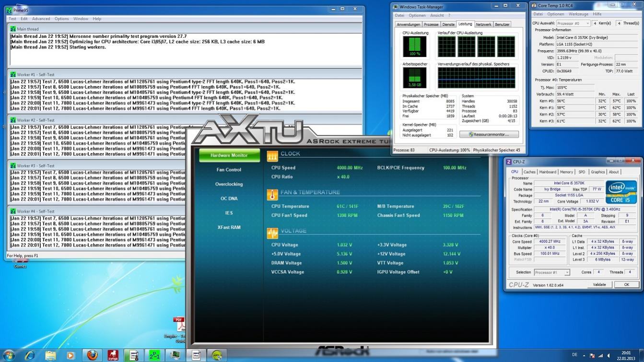The width and height of the screenshot is (644, 362).
Task: Click Validate button in CPU-Z
Action: tap(599, 284)
